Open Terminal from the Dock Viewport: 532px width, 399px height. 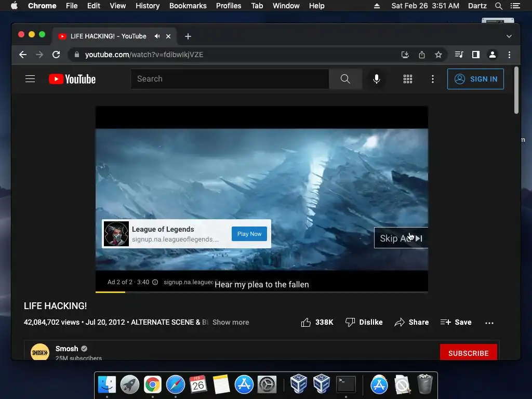[x=345, y=385]
